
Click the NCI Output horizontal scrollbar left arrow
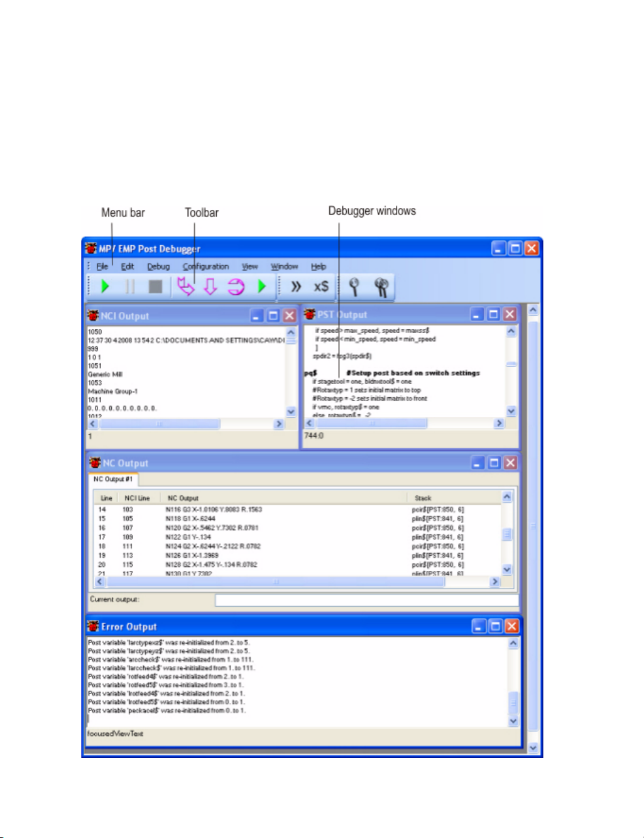point(93,424)
